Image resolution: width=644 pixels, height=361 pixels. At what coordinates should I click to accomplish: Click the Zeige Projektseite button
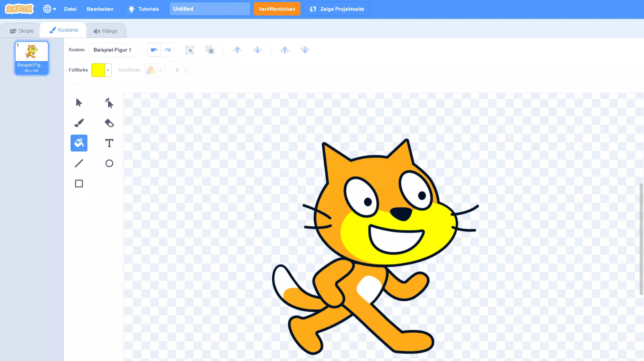pos(337,9)
